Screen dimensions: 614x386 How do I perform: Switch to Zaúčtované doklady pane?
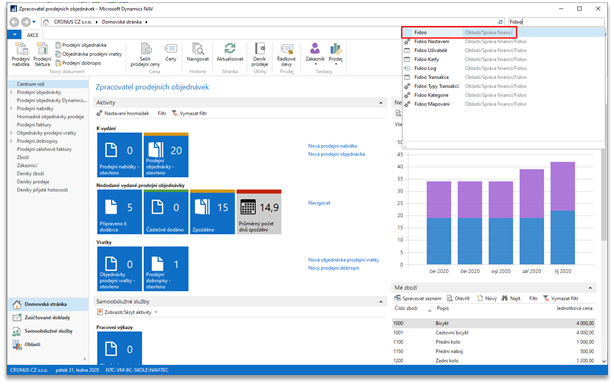coord(47,317)
